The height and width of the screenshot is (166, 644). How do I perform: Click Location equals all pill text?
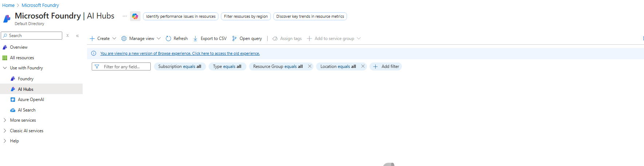(338, 66)
